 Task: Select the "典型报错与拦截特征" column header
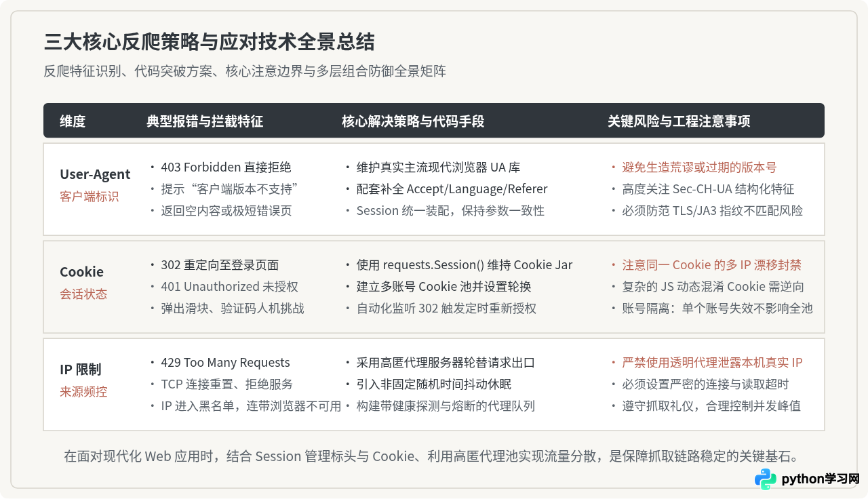(205, 121)
